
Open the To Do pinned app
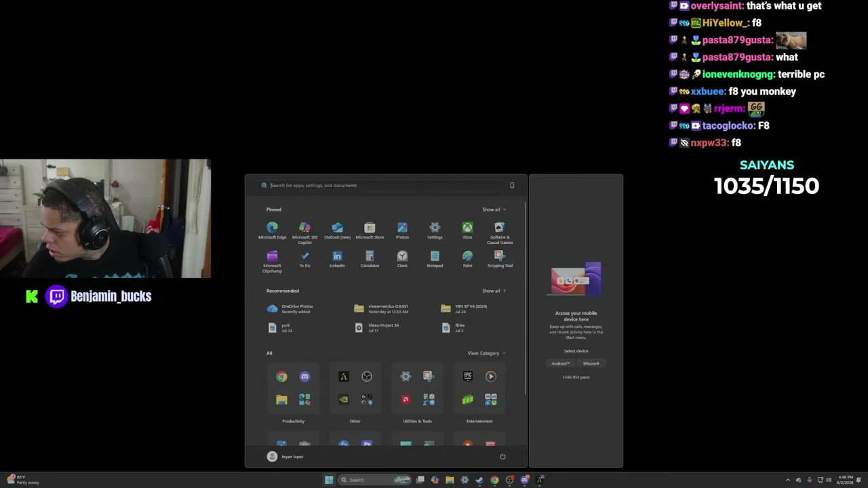click(304, 259)
